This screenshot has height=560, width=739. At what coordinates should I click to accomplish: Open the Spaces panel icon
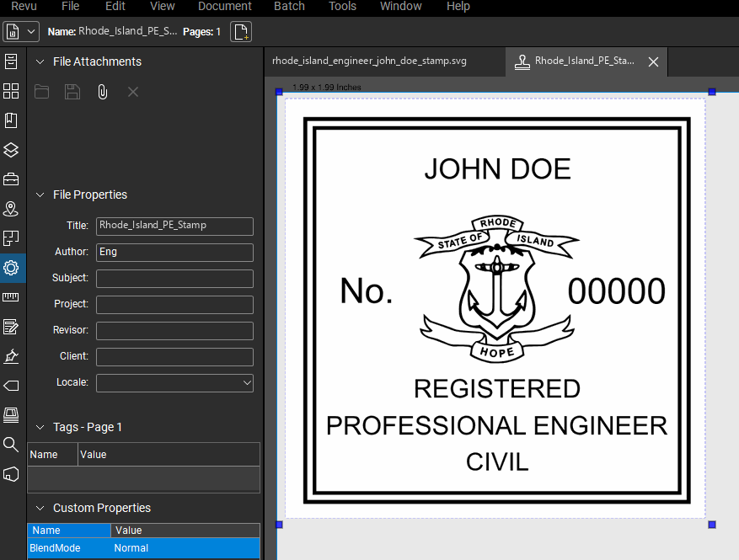[x=11, y=238]
